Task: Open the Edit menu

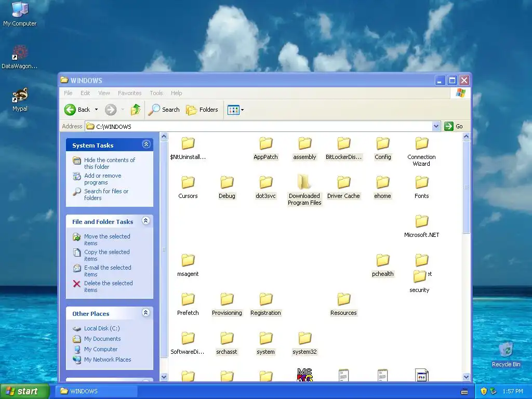Action: (x=85, y=93)
